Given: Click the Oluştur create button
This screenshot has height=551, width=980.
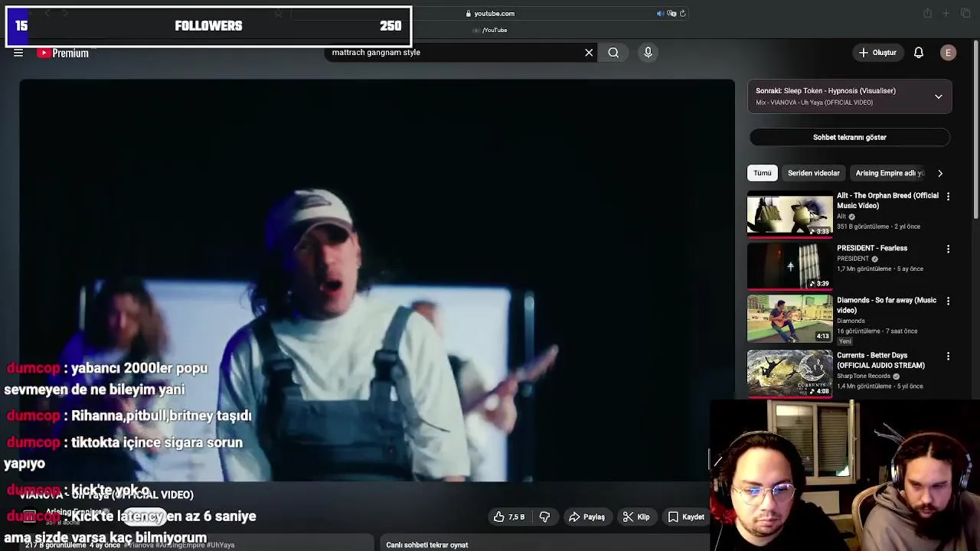Looking at the screenshot, I should [x=877, y=53].
